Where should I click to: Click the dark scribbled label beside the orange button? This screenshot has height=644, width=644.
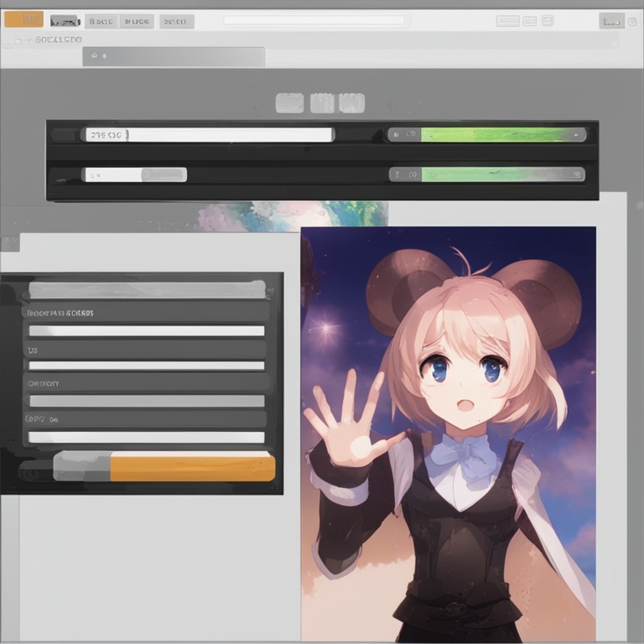[x=65, y=21]
